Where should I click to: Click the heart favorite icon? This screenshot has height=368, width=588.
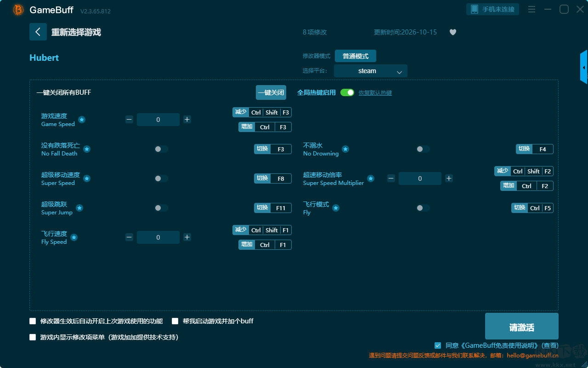point(453,32)
